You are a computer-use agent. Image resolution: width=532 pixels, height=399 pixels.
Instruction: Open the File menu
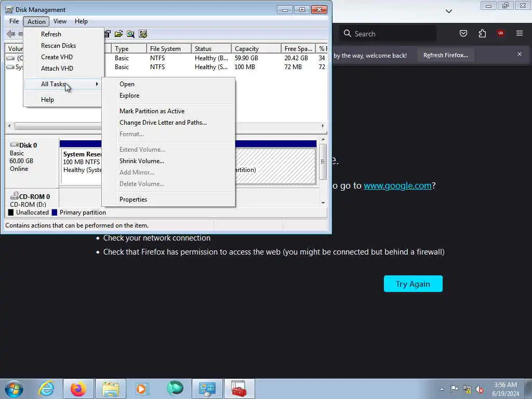click(x=14, y=21)
